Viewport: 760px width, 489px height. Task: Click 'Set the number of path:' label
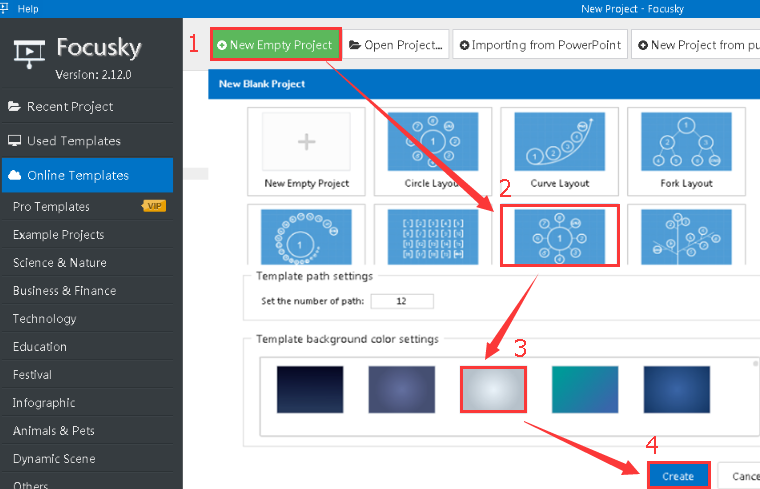point(313,301)
